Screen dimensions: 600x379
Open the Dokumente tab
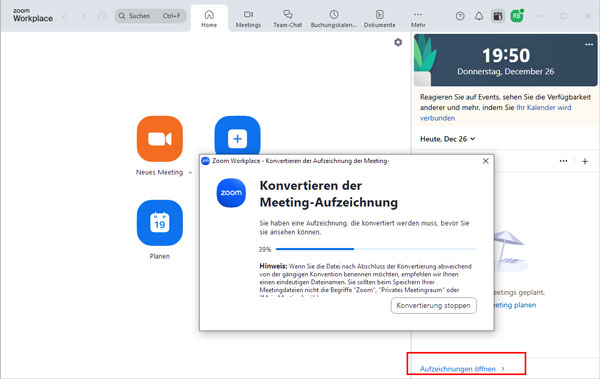click(x=380, y=18)
